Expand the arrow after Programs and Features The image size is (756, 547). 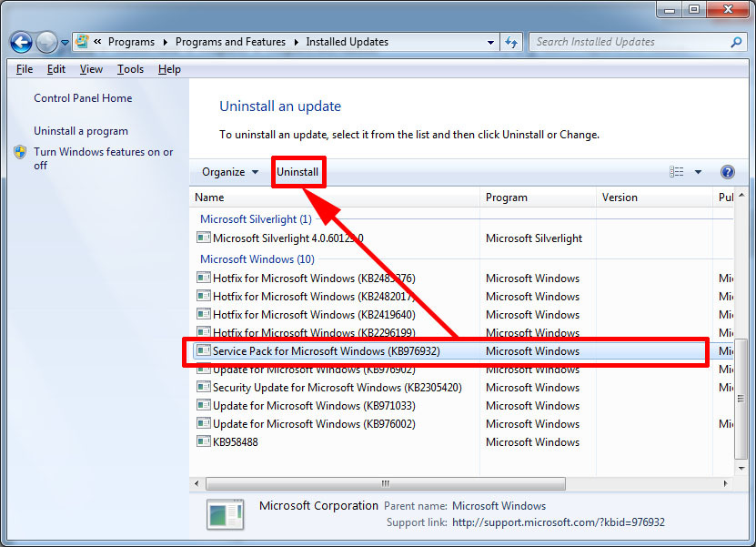point(296,42)
